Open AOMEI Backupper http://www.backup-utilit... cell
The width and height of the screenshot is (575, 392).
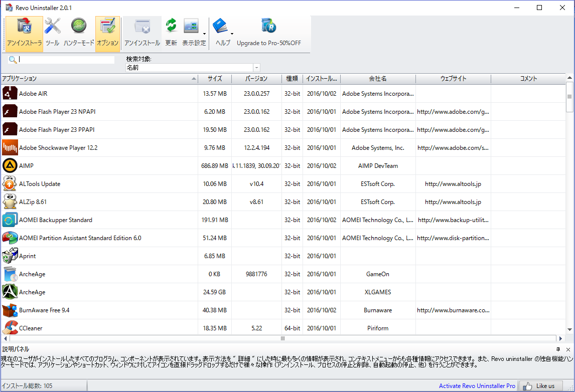click(x=453, y=220)
